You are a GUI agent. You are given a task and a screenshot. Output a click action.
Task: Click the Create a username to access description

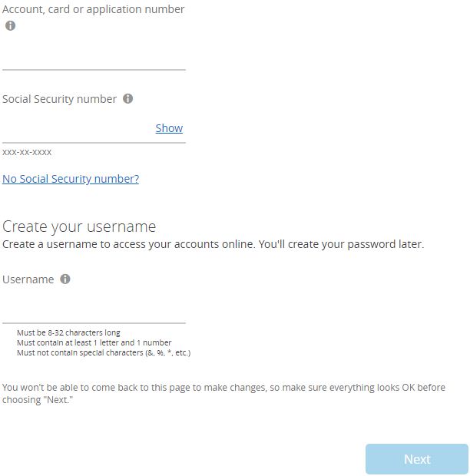click(213, 244)
